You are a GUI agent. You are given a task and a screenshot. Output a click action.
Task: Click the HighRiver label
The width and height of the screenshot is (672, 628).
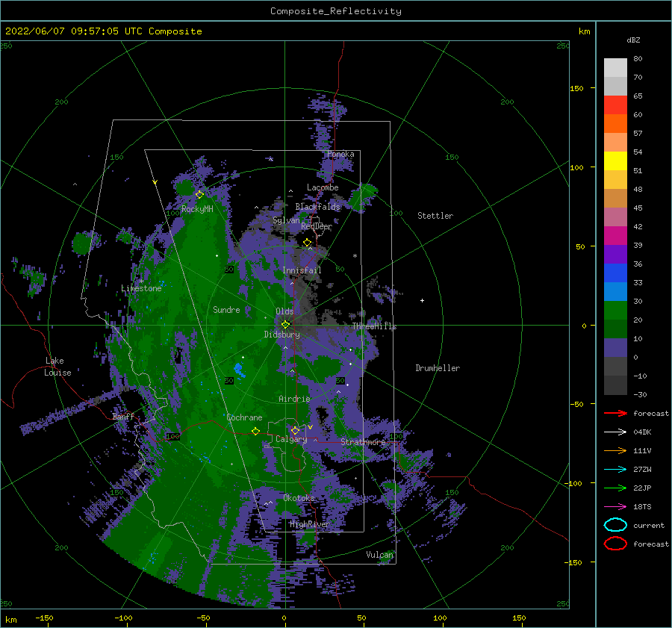tap(309, 524)
